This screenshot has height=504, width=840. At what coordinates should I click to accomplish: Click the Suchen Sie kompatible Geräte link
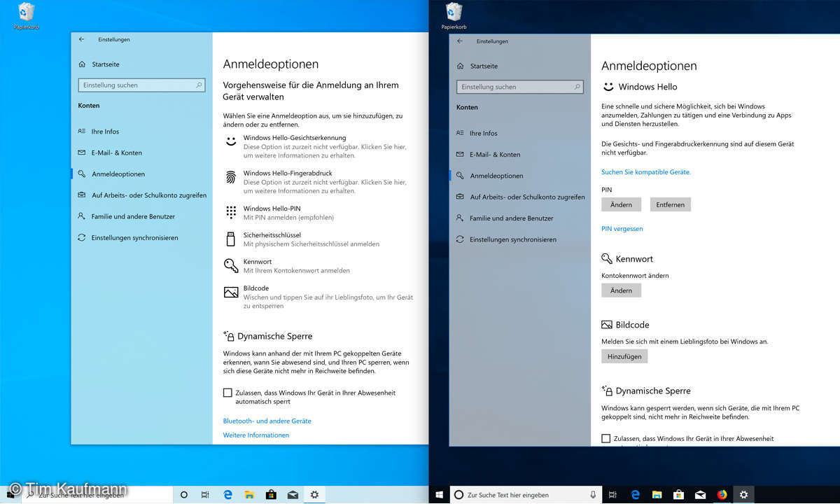pos(646,172)
